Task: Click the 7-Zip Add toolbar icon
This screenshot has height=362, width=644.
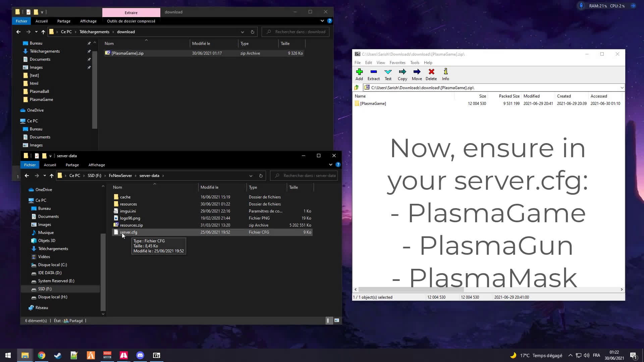Action: pos(359,74)
